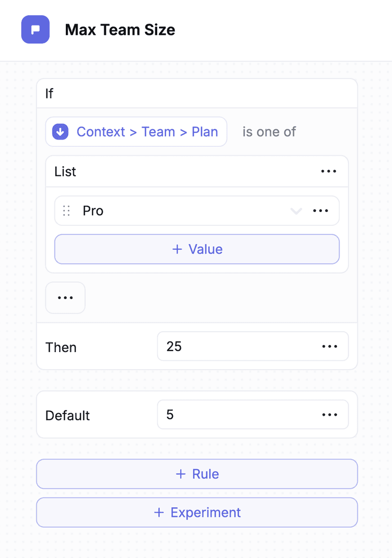Open the Then value ellipsis menu
The width and height of the screenshot is (392, 558).
pyautogui.click(x=329, y=346)
